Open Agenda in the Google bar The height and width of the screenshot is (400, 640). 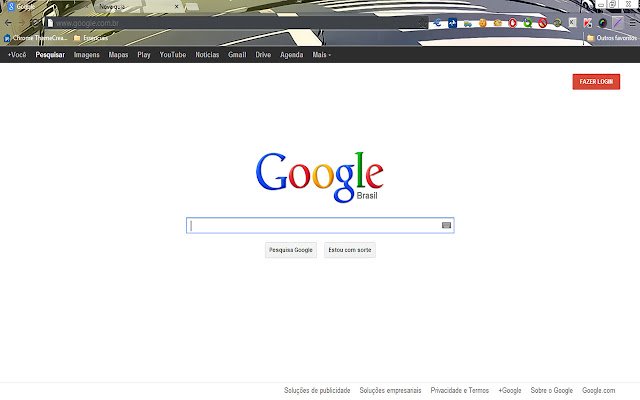coord(291,54)
